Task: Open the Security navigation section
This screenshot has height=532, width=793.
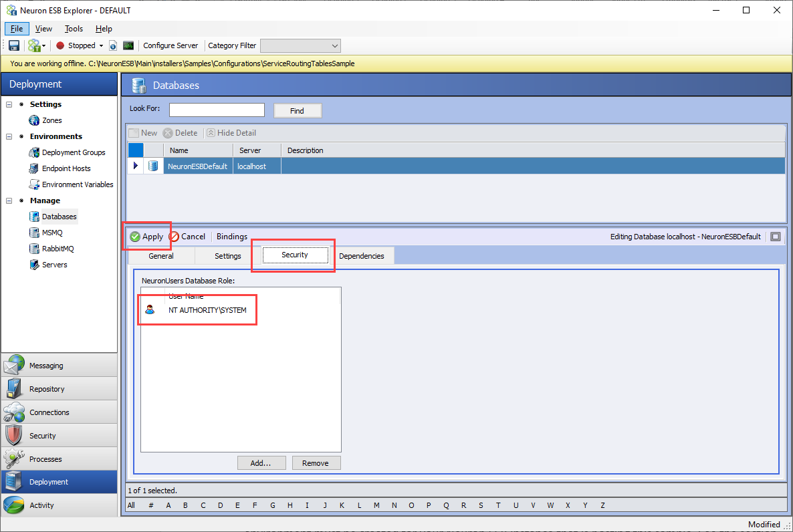Action: point(59,435)
